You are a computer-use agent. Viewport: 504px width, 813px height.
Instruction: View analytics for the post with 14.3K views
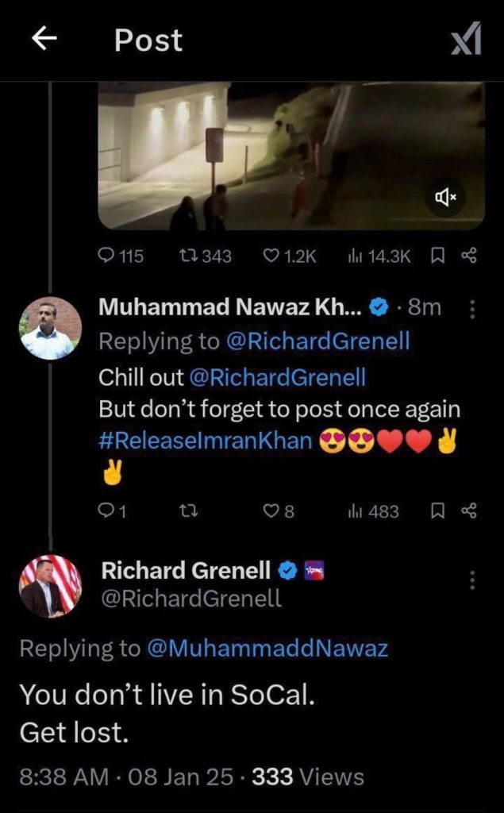tap(380, 256)
